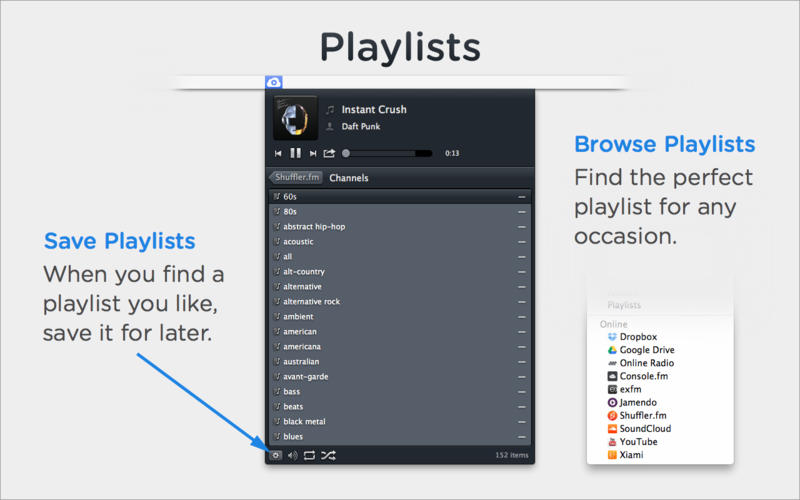The image size is (800, 500).
Task: Select the american channel row
Action: pyautogui.click(x=400, y=332)
